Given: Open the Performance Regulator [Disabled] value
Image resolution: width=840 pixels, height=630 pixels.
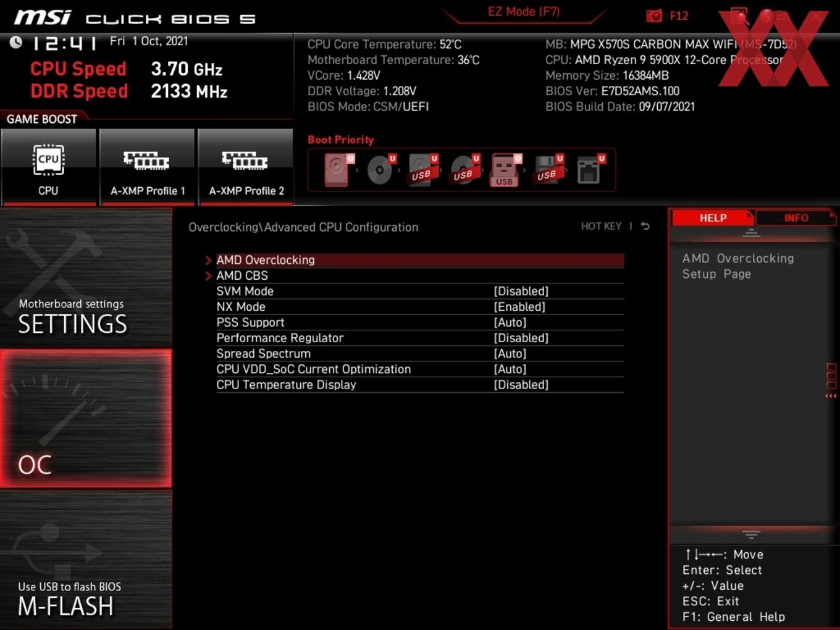Looking at the screenshot, I should 521,338.
